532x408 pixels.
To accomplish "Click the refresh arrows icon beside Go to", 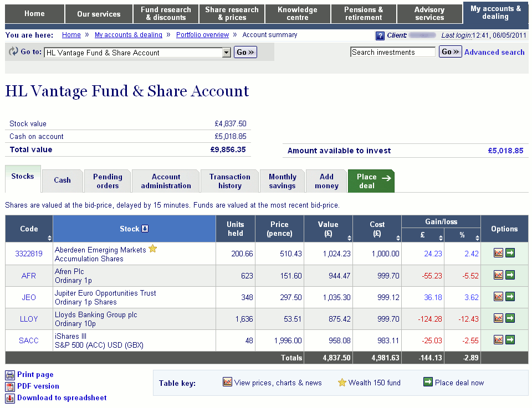I will point(13,51).
